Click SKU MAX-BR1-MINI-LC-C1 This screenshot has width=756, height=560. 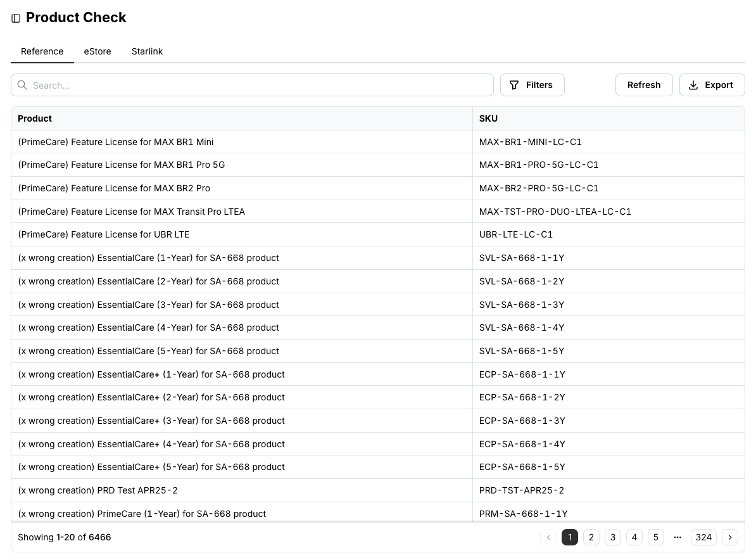[x=531, y=142]
